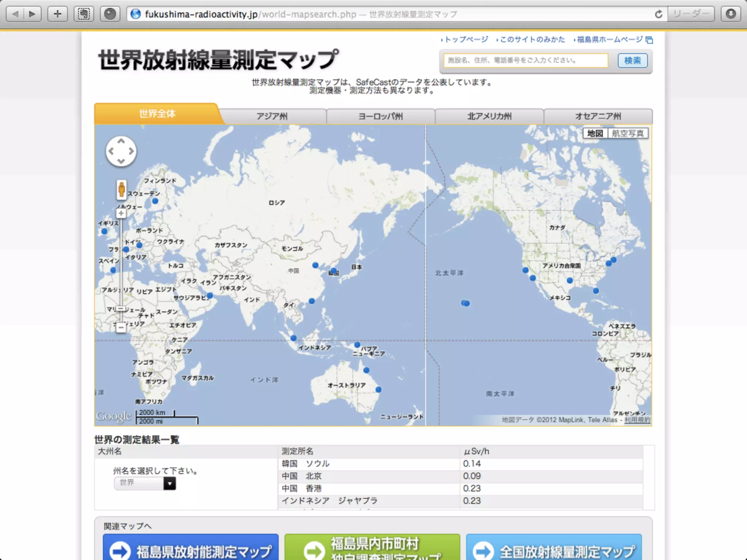Image resolution: width=747 pixels, height=560 pixels.
Task: Click the map zoom slider handle
Action: pos(121,309)
